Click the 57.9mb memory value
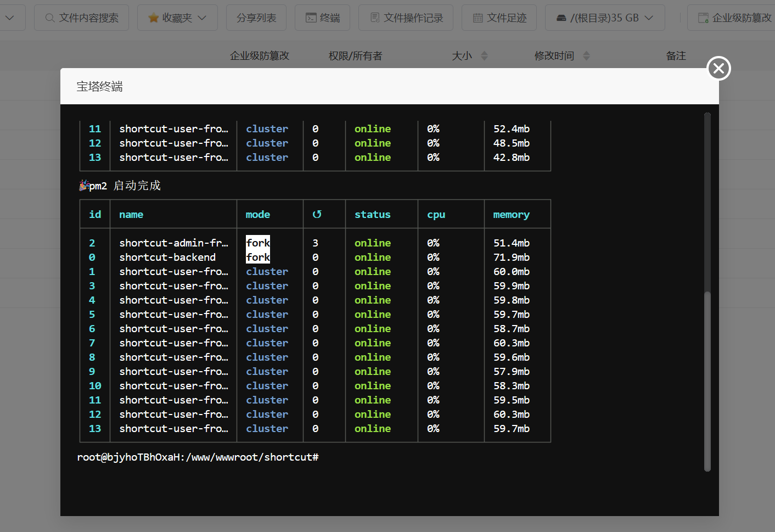Image resolution: width=775 pixels, height=532 pixels. [512, 371]
